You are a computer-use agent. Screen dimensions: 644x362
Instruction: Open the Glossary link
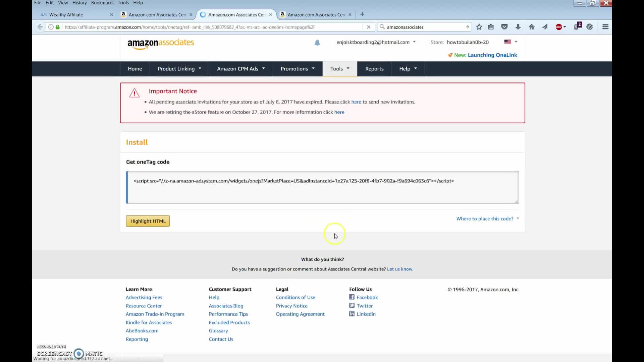point(218,331)
